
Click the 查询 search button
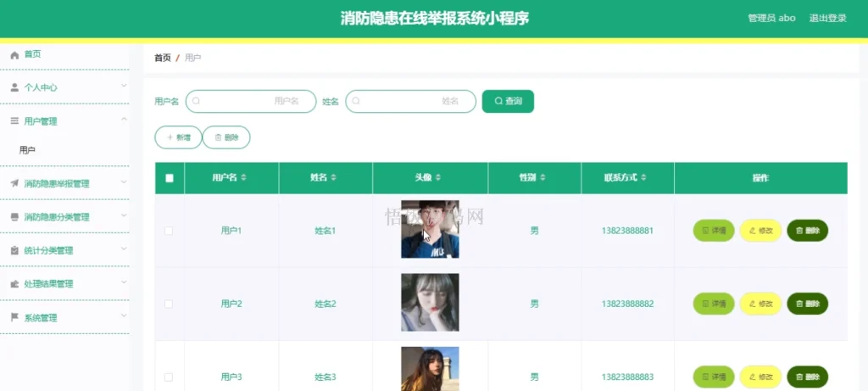click(x=508, y=101)
